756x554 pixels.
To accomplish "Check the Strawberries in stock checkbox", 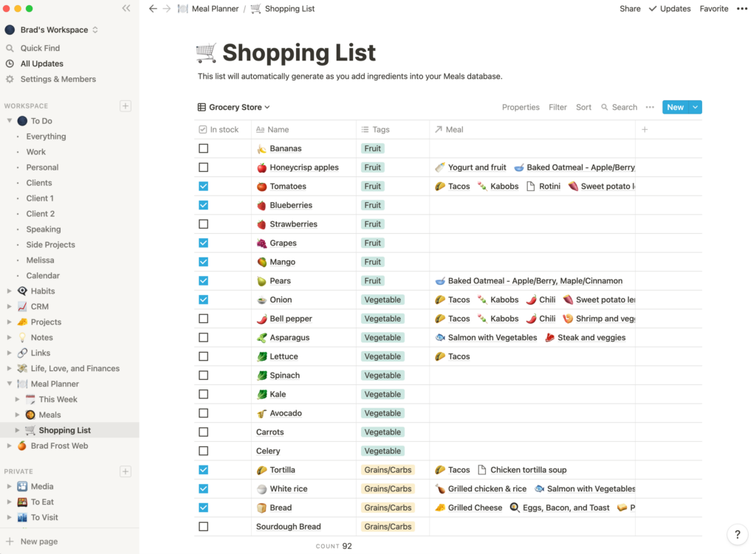I will 204,224.
